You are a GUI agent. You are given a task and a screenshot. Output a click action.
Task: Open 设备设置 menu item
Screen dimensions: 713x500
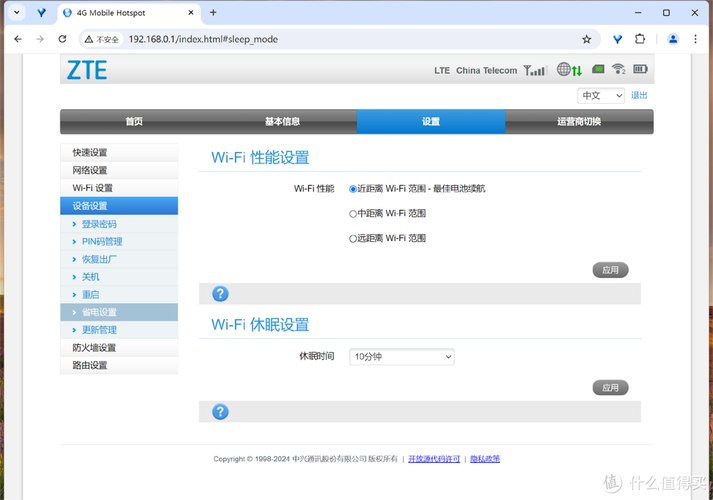tap(119, 206)
